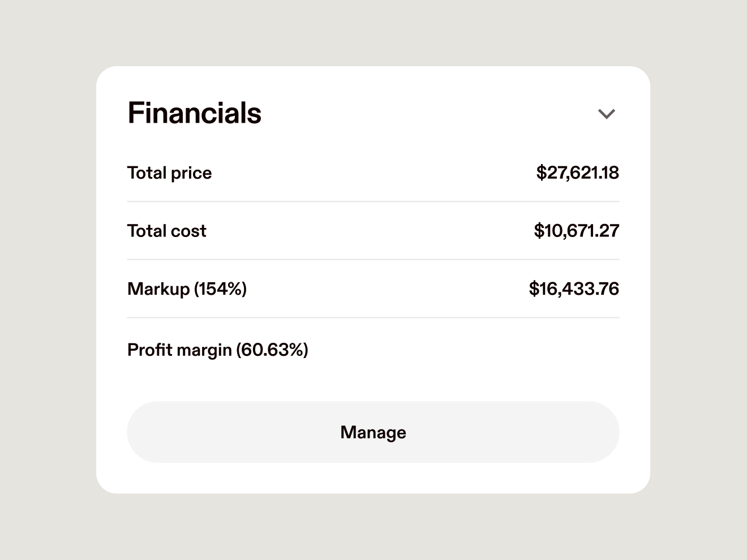Click the $10,671.27 total cost amount
Viewport: 747px width, 560px height.
pyautogui.click(x=576, y=231)
